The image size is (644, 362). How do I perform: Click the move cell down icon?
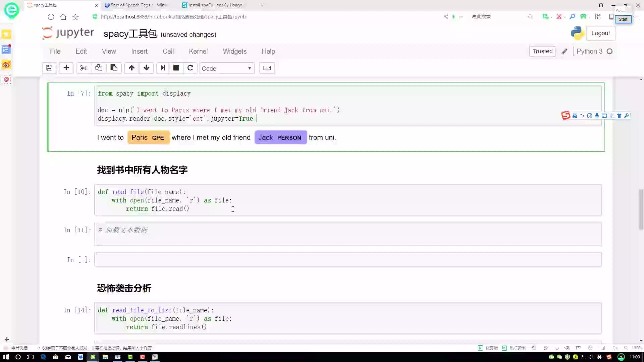(146, 68)
